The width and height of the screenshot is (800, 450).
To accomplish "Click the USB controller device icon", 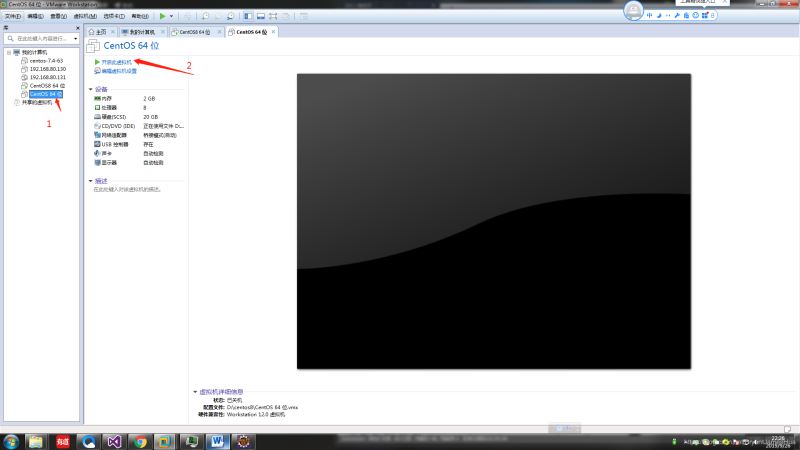I will click(x=97, y=143).
